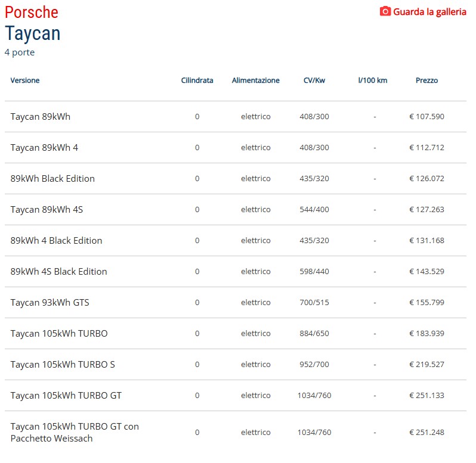Image resolution: width=476 pixels, height=463 pixels.
Task: Click the price € 143.529
Action: click(x=426, y=271)
